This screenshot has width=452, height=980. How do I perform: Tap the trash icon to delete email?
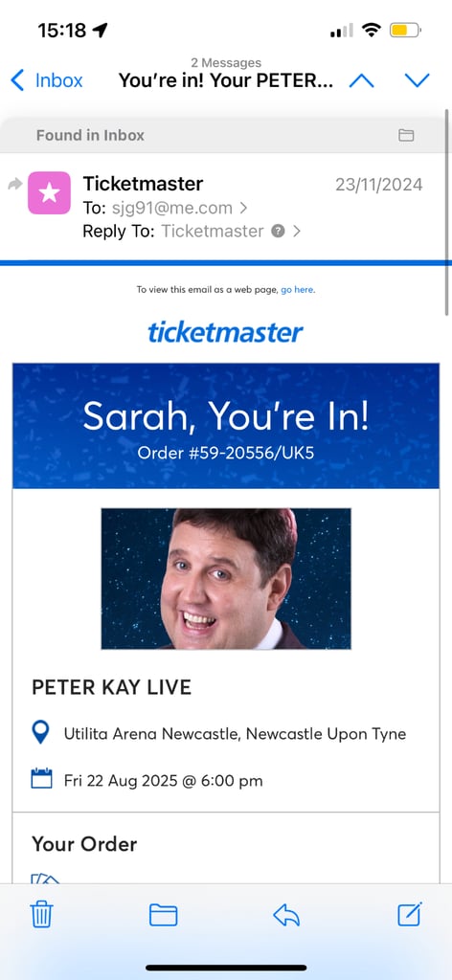[x=41, y=915]
